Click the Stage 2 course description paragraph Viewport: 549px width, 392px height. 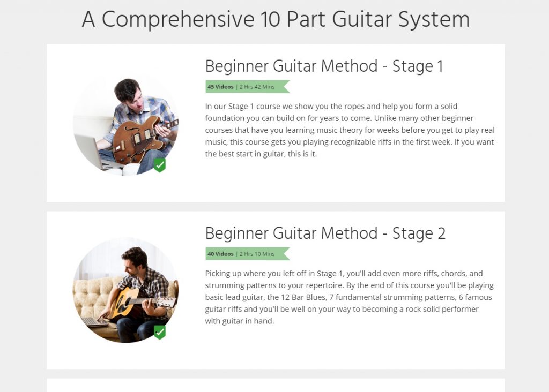coord(350,297)
